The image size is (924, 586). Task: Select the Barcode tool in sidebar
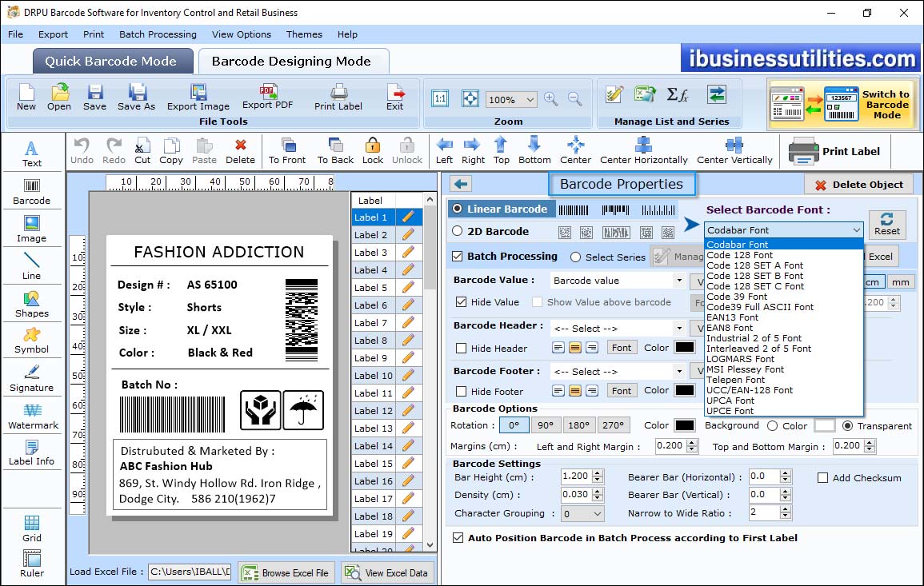(x=32, y=191)
